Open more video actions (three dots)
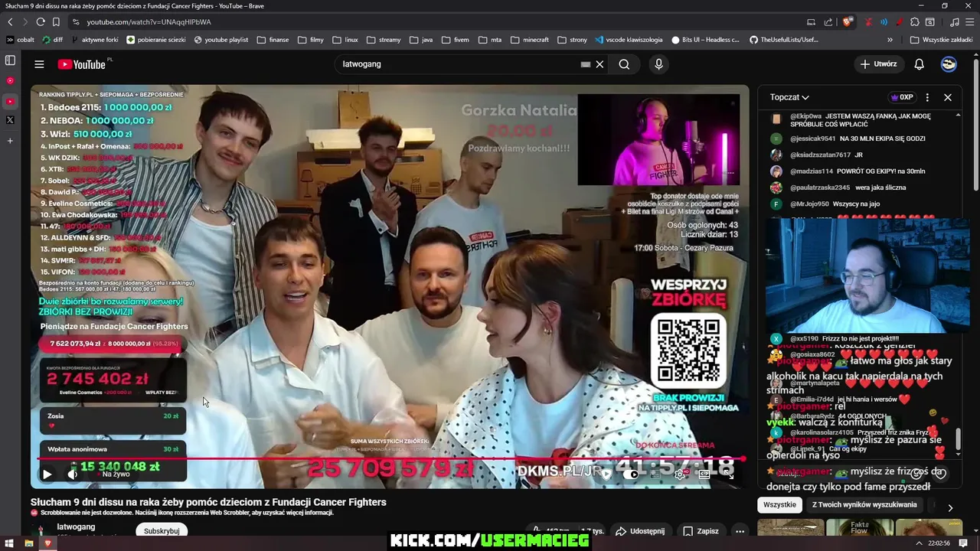 [740, 530]
